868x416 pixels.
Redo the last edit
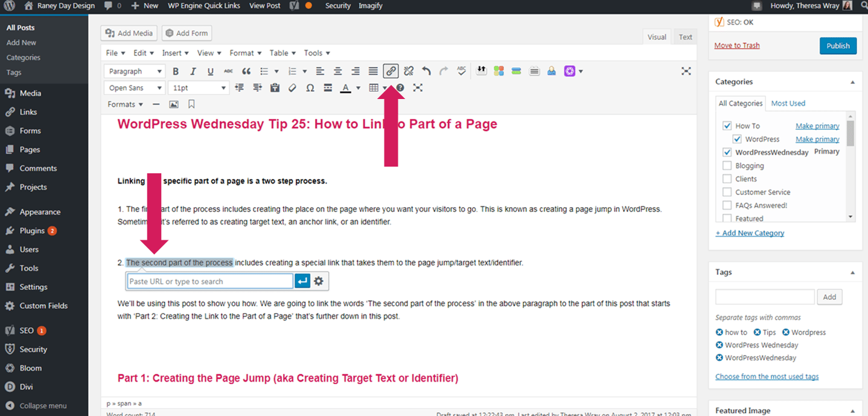tap(444, 71)
